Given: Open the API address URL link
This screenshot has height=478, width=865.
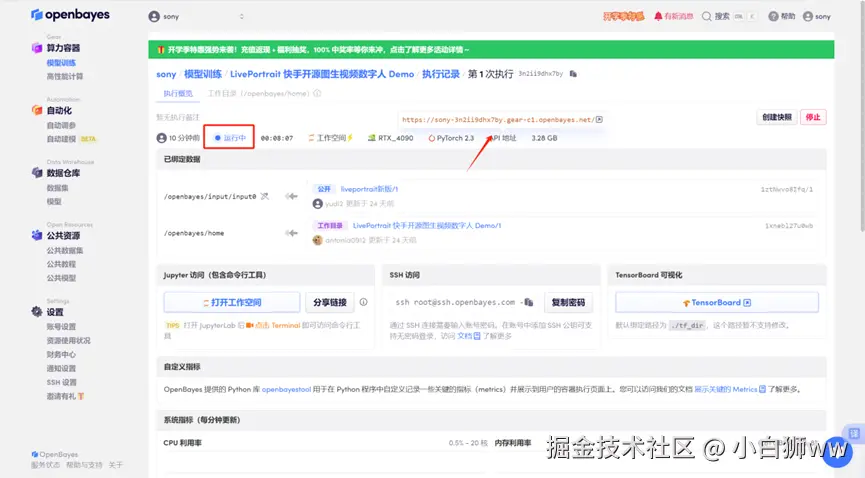Looking at the screenshot, I should coord(498,120).
